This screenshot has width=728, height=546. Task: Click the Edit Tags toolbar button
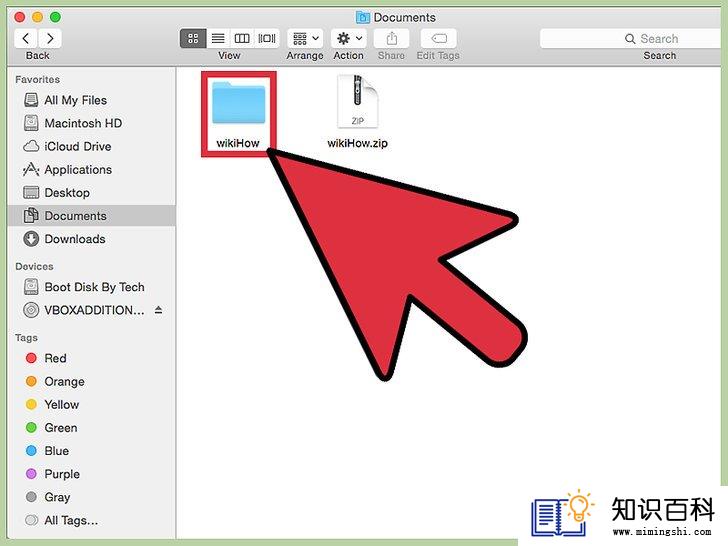(438, 39)
